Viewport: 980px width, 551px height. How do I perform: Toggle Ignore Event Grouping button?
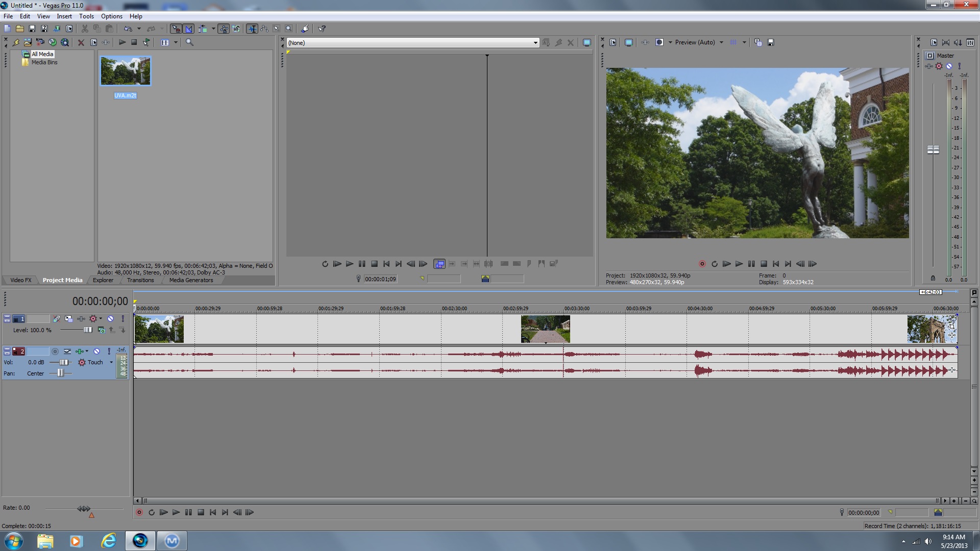click(236, 29)
